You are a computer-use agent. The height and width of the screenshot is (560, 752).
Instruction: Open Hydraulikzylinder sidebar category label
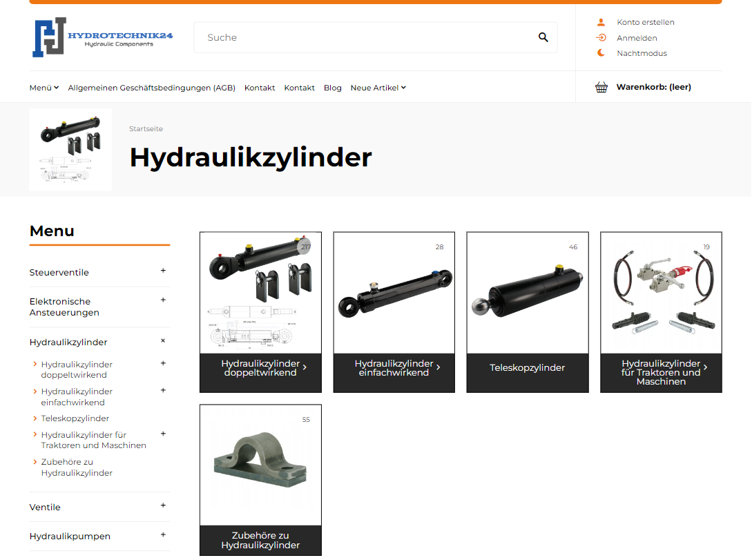(x=68, y=342)
